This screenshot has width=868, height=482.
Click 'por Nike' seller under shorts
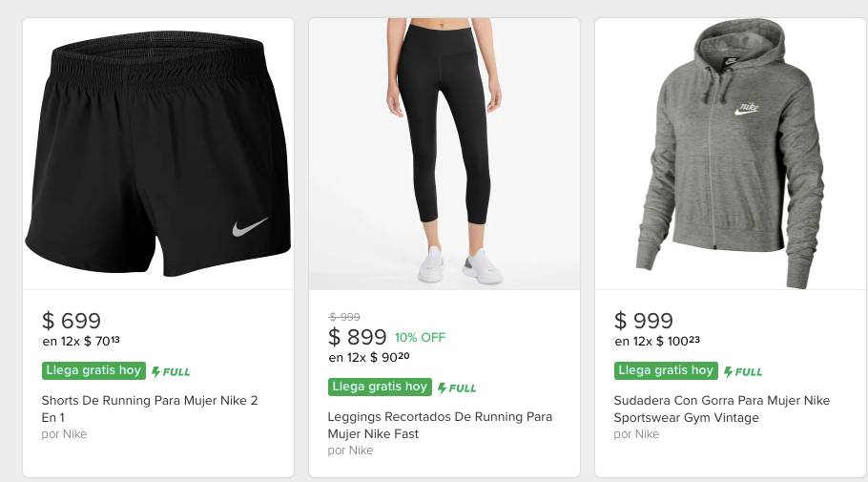coord(64,434)
